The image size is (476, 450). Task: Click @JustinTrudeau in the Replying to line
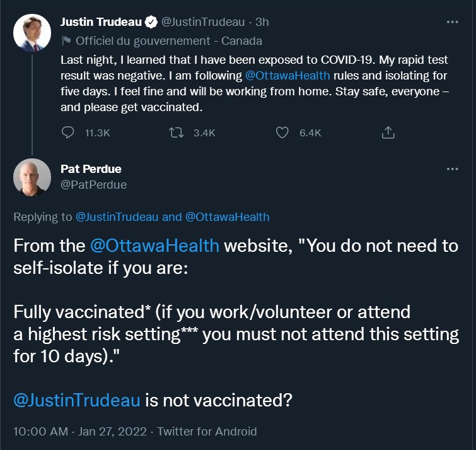[117, 217]
